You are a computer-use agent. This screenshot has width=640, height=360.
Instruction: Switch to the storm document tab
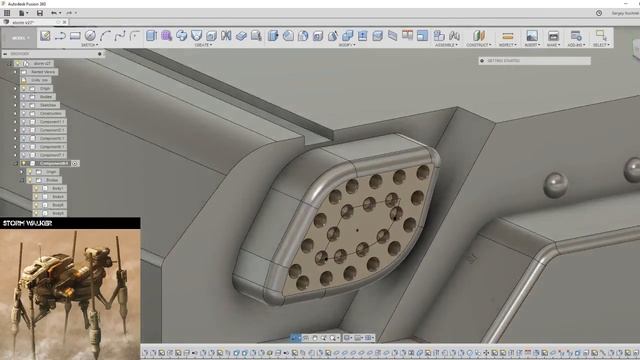pos(33,22)
